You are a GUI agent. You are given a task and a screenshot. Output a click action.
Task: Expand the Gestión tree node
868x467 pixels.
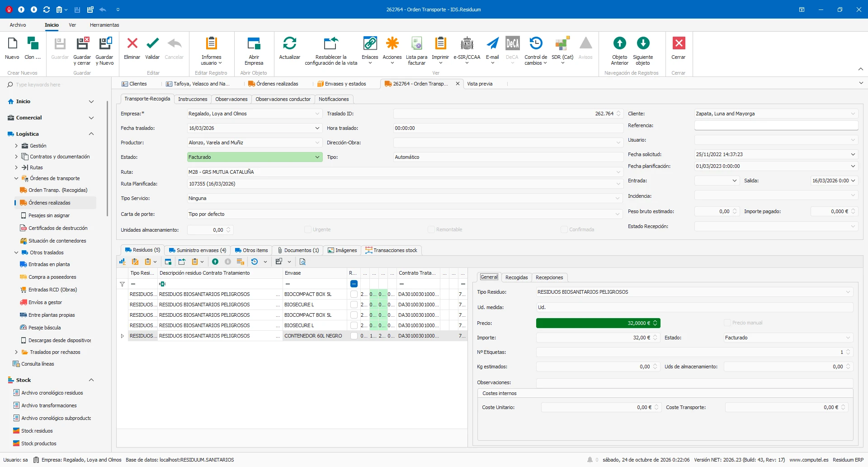tap(16, 146)
